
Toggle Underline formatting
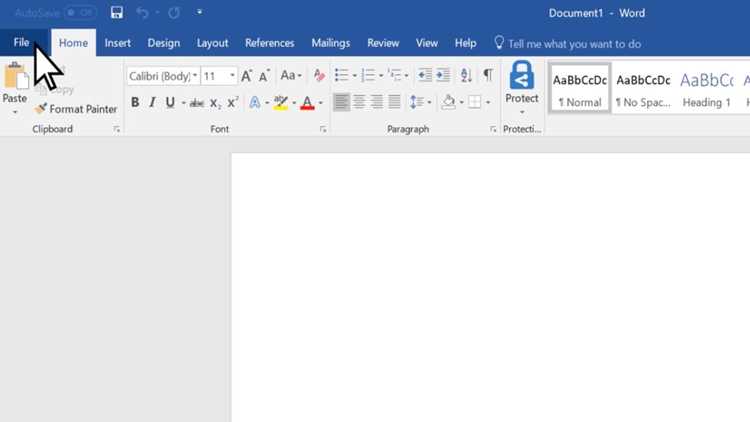tap(170, 102)
